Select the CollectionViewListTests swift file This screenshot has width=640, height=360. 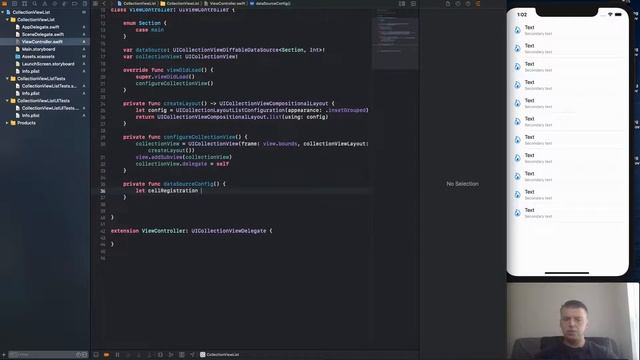coord(49,86)
